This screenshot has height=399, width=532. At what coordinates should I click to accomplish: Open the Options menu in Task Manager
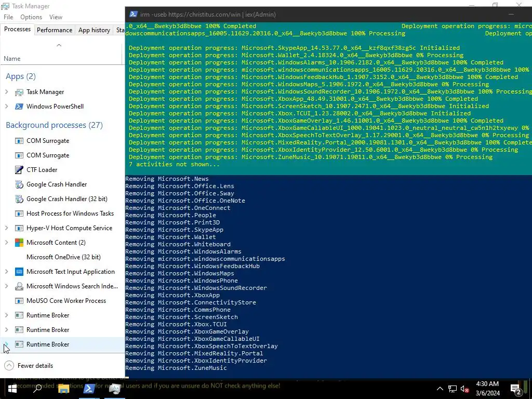(31, 17)
